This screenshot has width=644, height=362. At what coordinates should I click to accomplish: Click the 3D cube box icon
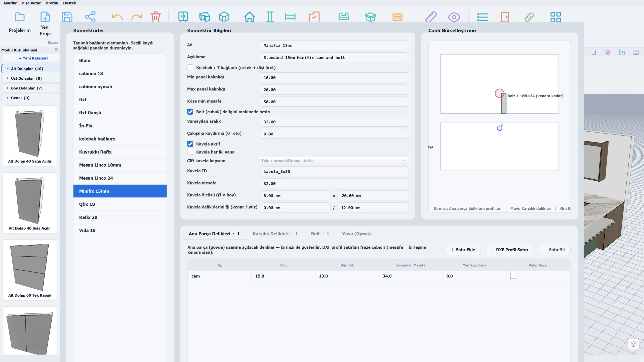(224, 17)
